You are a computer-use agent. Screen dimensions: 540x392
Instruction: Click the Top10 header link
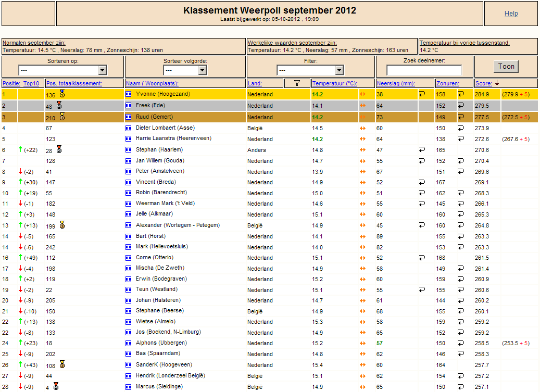click(31, 83)
